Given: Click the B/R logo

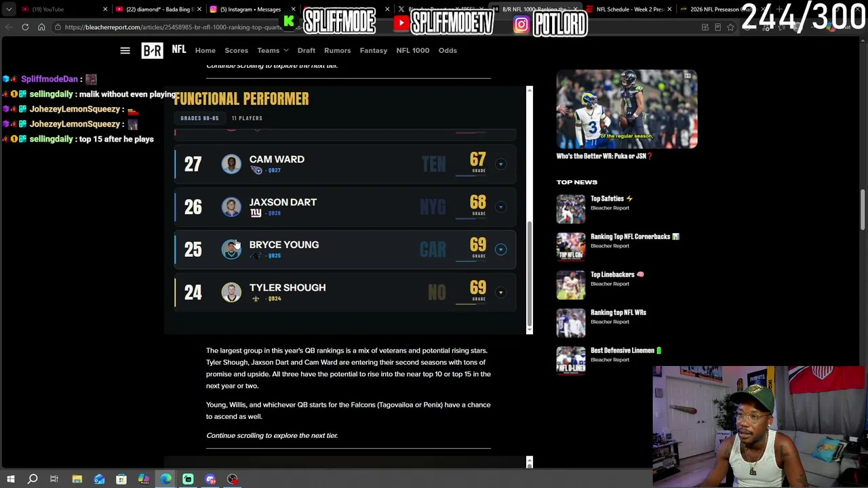Looking at the screenshot, I should [152, 50].
